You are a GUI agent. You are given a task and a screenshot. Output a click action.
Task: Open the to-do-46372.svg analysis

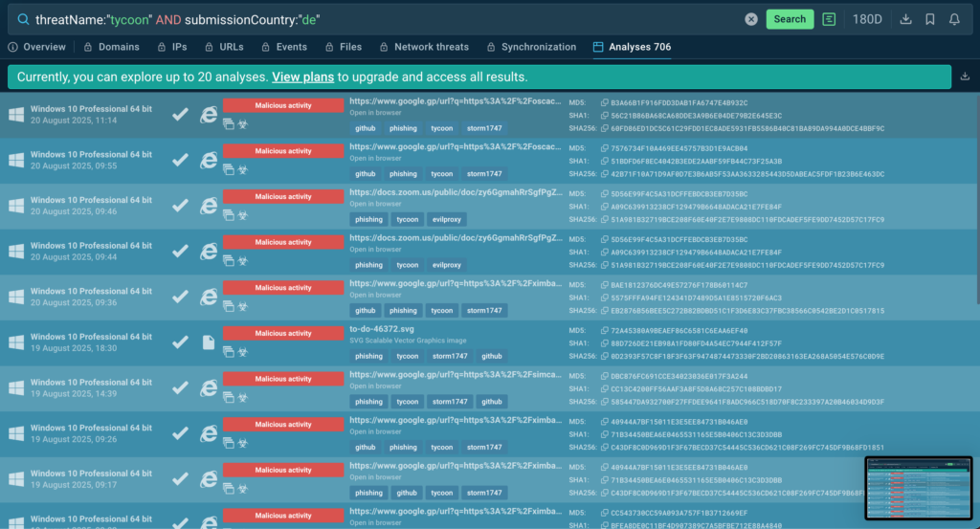387,329
